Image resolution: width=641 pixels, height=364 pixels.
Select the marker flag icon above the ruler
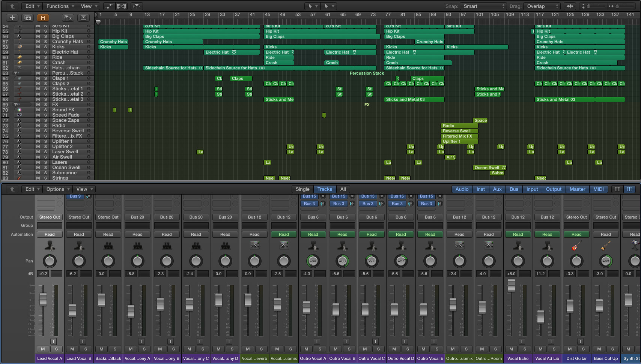[68, 18]
